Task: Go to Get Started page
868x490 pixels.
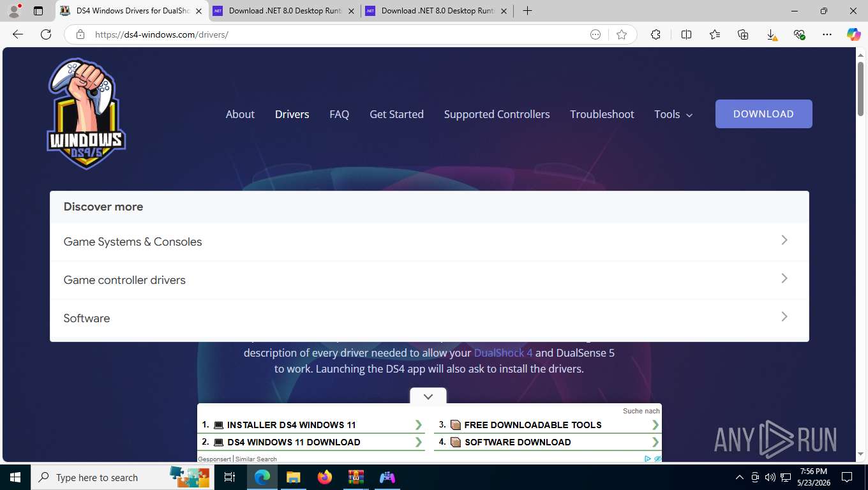Action: [x=396, y=114]
